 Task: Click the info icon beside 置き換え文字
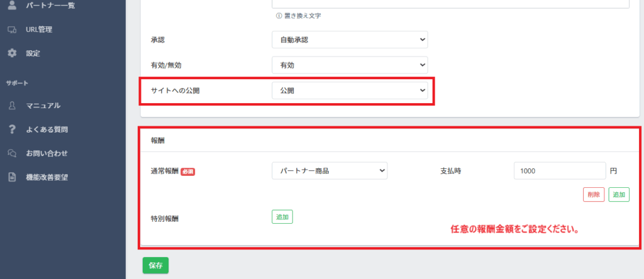(x=279, y=16)
